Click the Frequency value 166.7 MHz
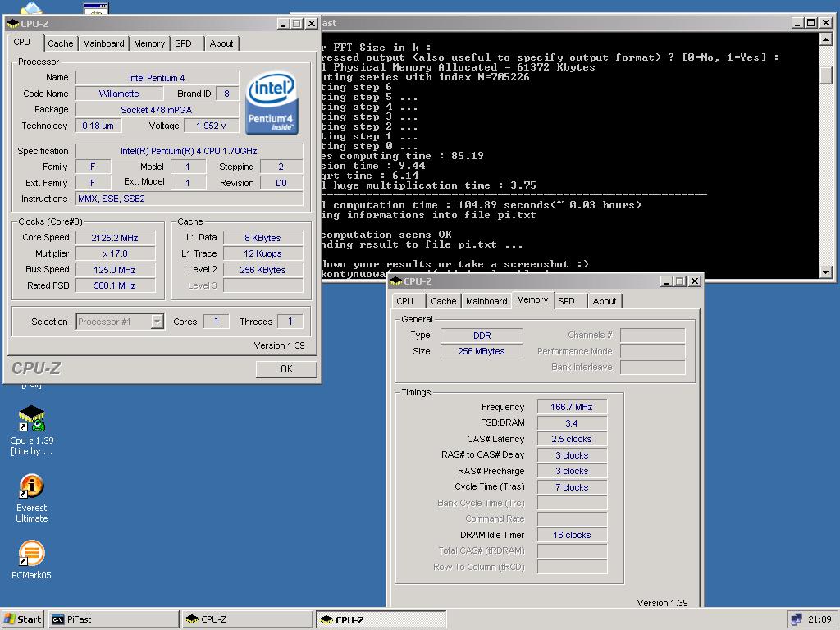Image resolution: width=840 pixels, height=630 pixels. (572, 407)
